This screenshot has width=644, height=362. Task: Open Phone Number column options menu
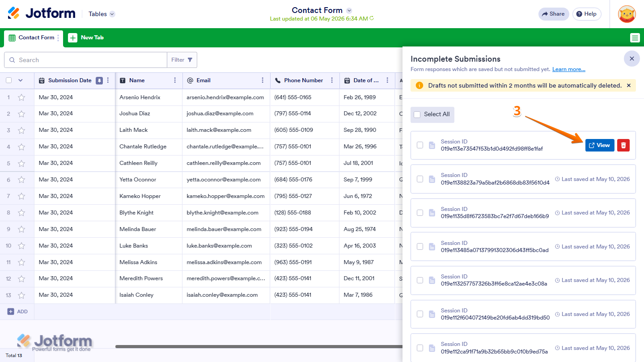click(332, 80)
